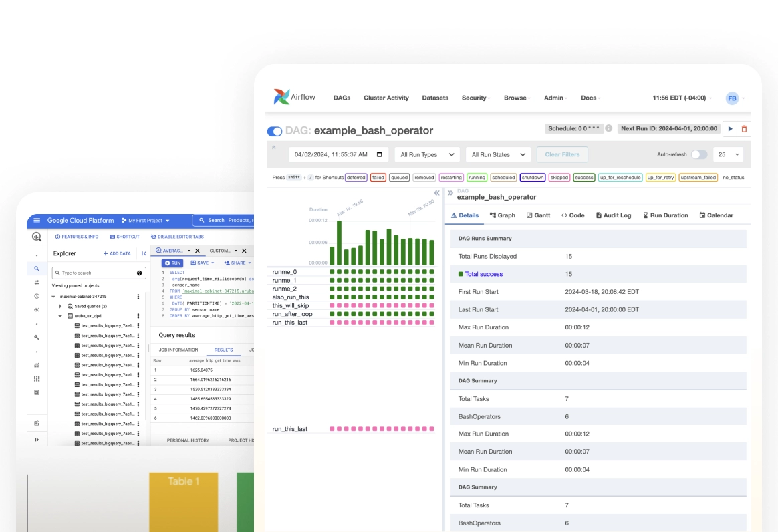Open the calendar picker in the date field

click(x=379, y=154)
